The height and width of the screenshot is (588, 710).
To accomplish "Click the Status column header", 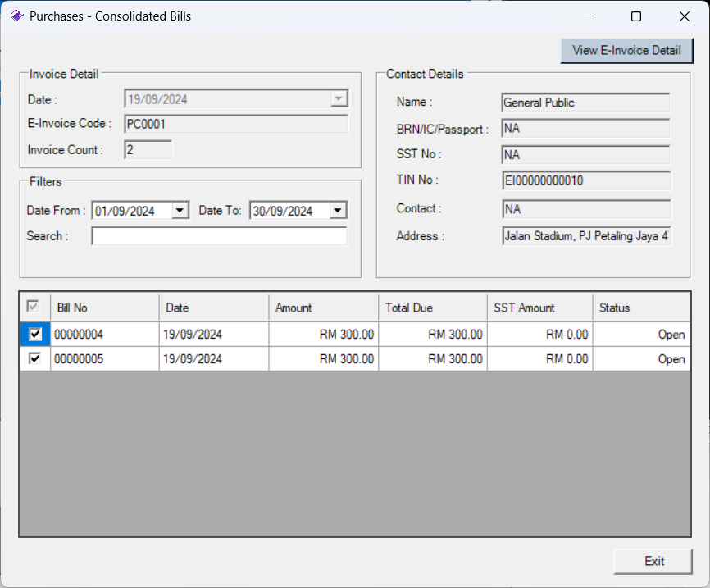I will 640,308.
